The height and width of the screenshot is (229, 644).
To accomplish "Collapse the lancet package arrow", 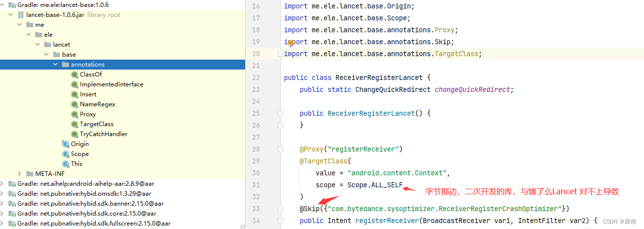I will 37,45.
